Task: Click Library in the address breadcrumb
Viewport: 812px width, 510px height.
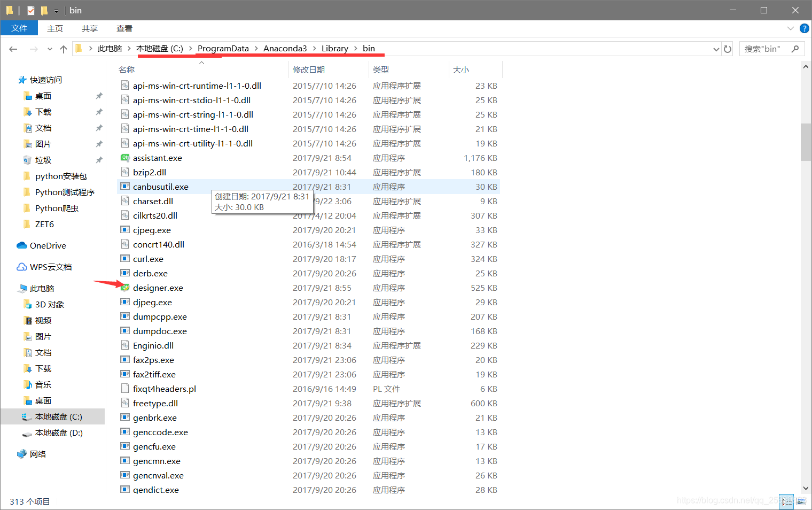Action: [335, 49]
